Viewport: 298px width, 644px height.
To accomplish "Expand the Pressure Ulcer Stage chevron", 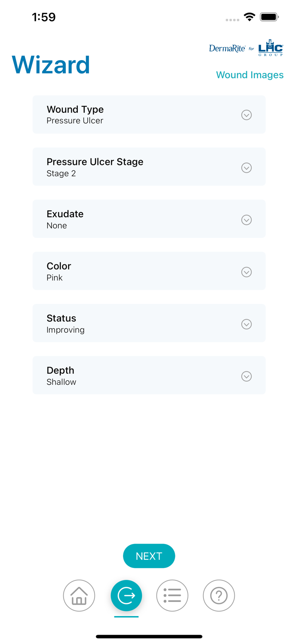I will tap(246, 167).
